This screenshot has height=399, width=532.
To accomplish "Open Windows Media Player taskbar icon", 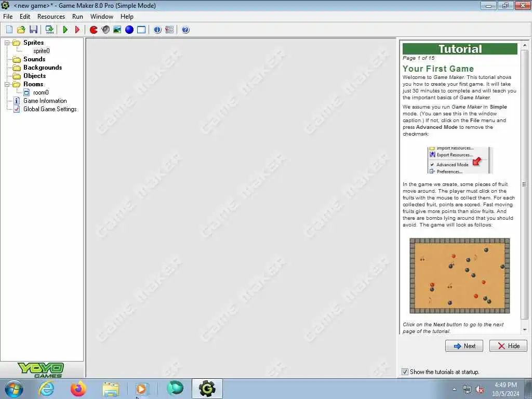I will (x=142, y=389).
